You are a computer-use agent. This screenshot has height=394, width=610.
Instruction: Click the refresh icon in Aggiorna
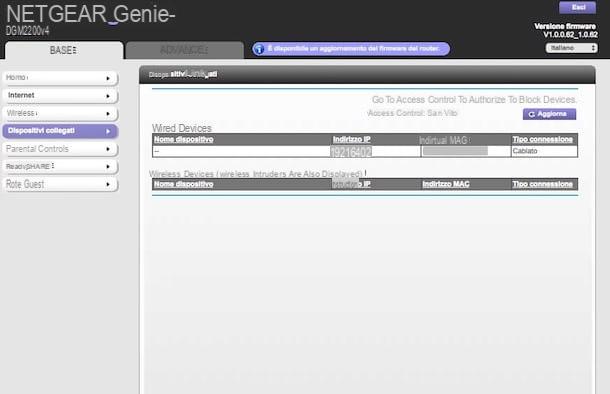pyautogui.click(x=532, y=114)
